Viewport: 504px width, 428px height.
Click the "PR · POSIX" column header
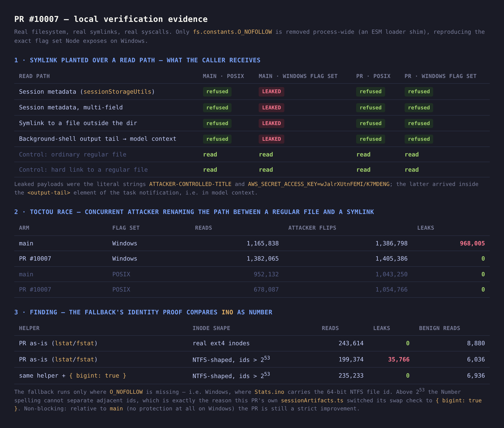pos(373,76)
